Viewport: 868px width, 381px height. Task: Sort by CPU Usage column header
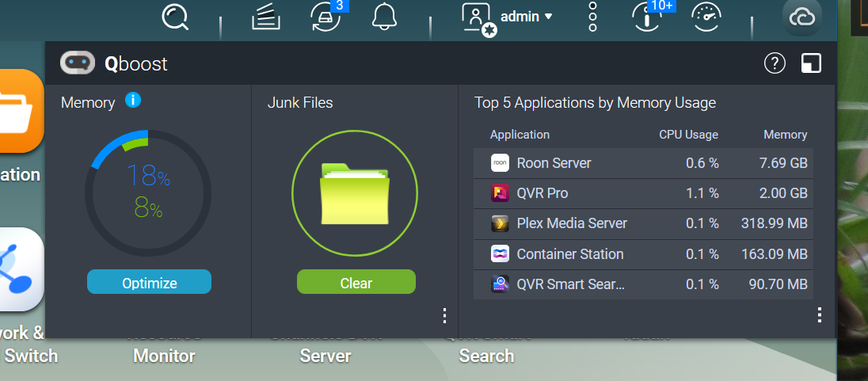(688, 135)
